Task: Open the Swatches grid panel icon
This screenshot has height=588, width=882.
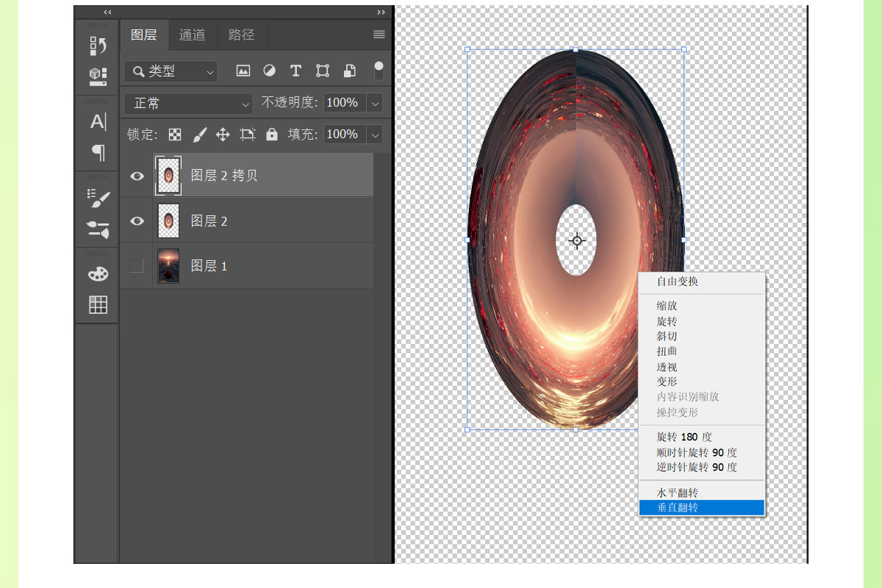Action: click(x=98, y=304)
